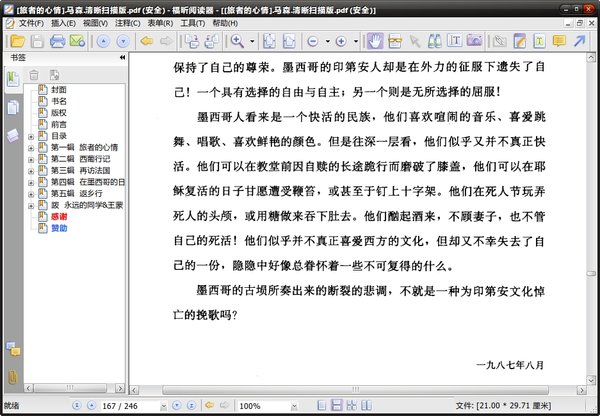
Task: Click the binoculars Find icon
Action: pos(434,41)
